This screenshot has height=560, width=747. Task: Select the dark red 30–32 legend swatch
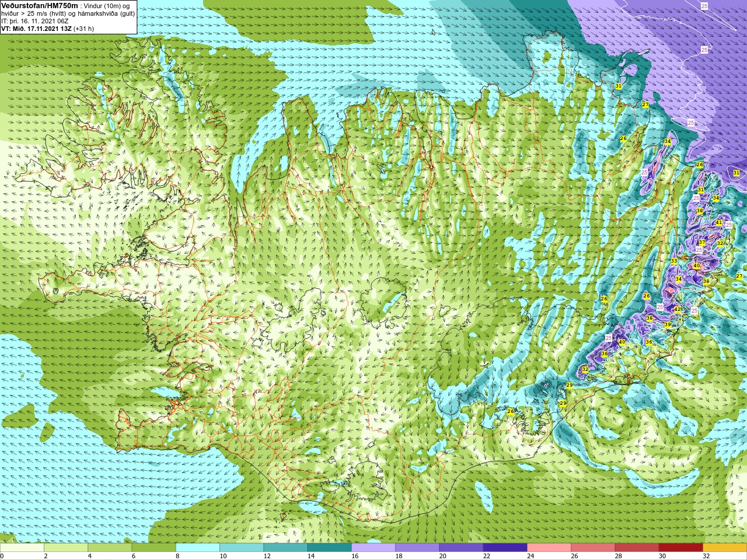(680, 548)
